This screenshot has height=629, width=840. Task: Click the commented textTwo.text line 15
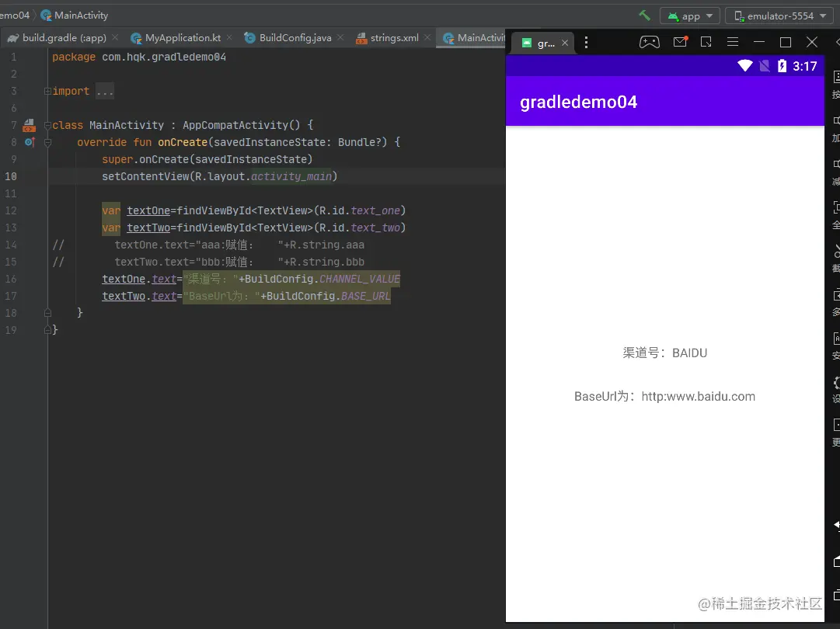pos(239,262)
